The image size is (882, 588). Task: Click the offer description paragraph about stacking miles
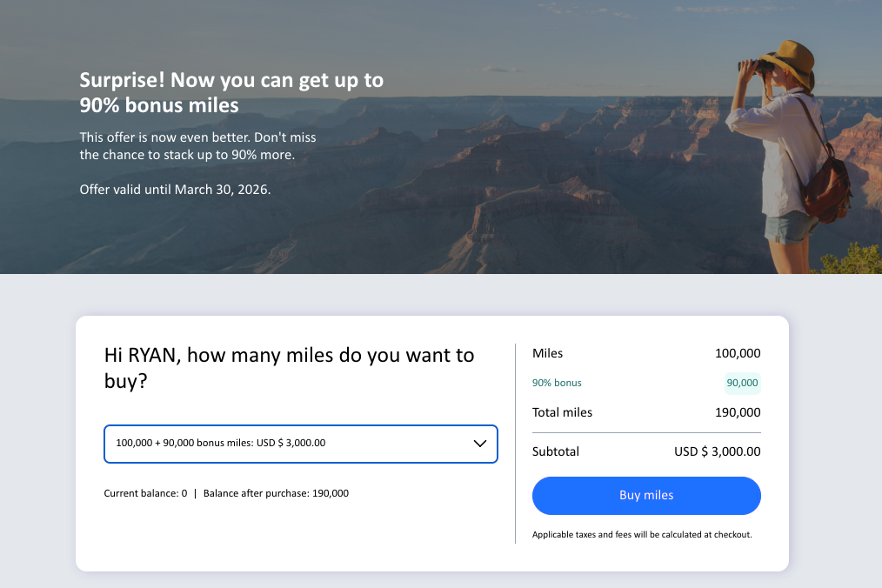[197, 145]
